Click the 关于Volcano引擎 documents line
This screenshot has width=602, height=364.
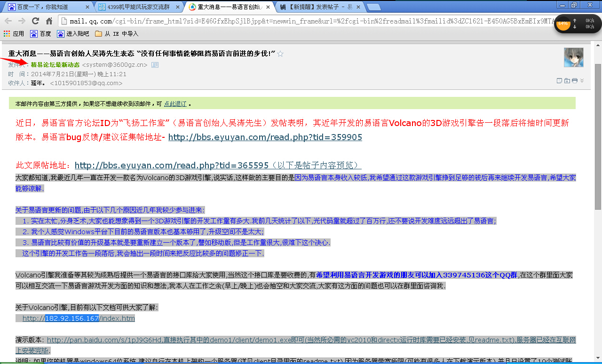pyautogui.click(x=87, y=308)
